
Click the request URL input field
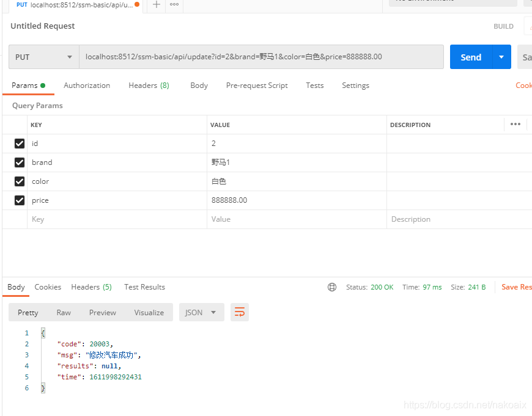click(261, 57)
